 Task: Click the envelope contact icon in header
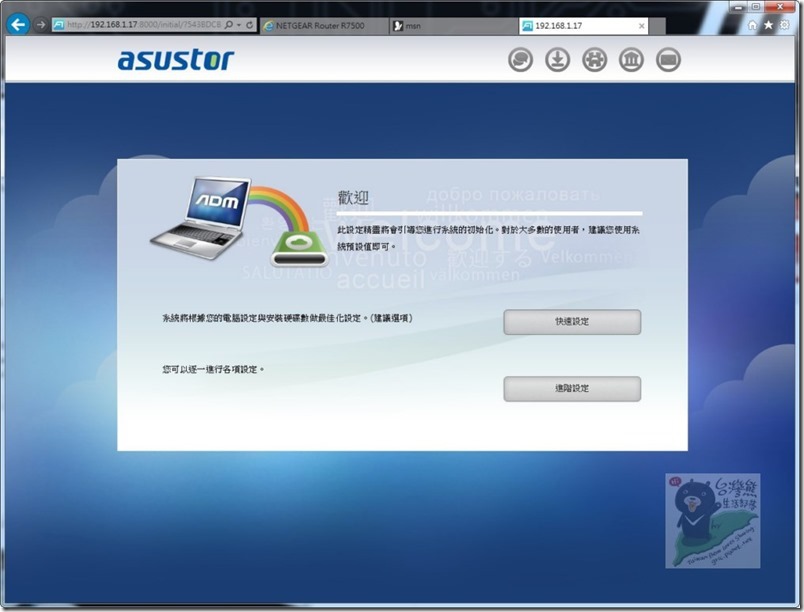(668, 60)
